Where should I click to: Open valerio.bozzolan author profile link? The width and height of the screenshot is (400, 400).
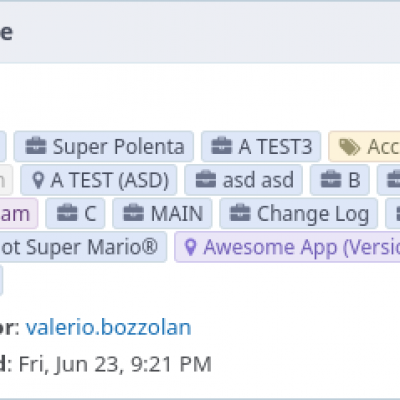109,327
